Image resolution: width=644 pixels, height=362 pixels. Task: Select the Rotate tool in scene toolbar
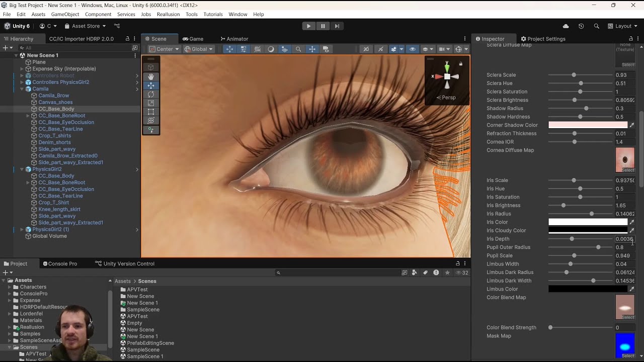[x=150, y=94]
